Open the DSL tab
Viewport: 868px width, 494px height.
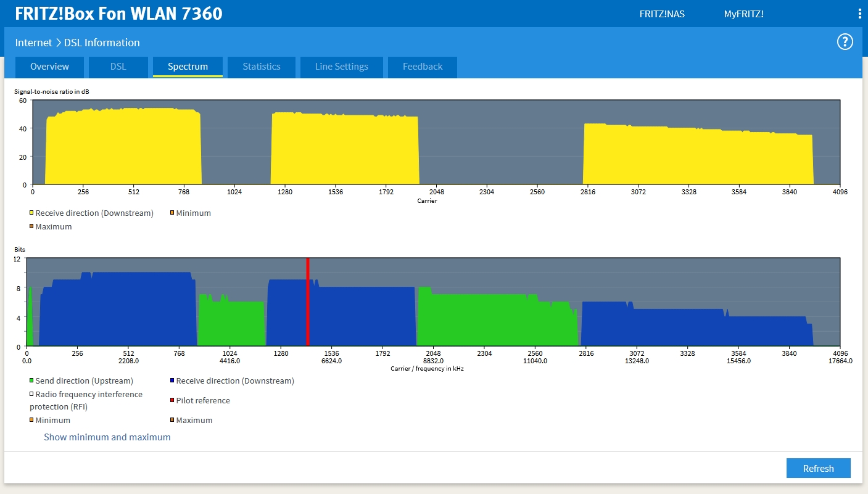[x=118, y=67]
